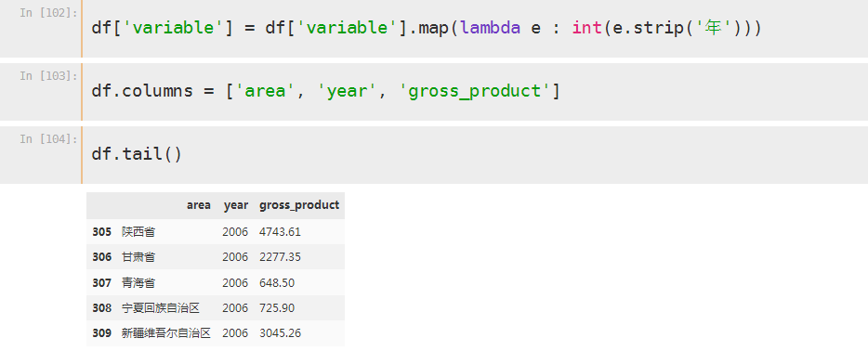Click the 648.50 gross_product value

pos(277,283)
